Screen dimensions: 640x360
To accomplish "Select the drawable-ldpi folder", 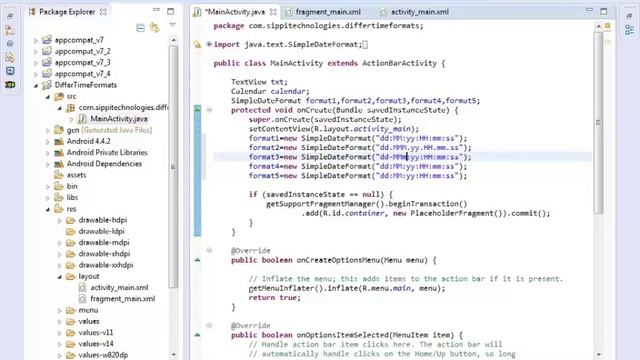I will click(101, 231).
